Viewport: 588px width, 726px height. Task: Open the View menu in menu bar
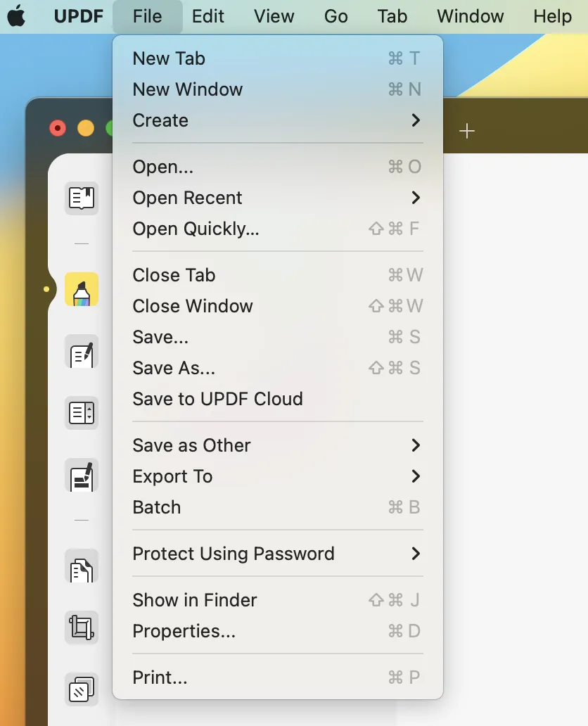pos(274,16)
